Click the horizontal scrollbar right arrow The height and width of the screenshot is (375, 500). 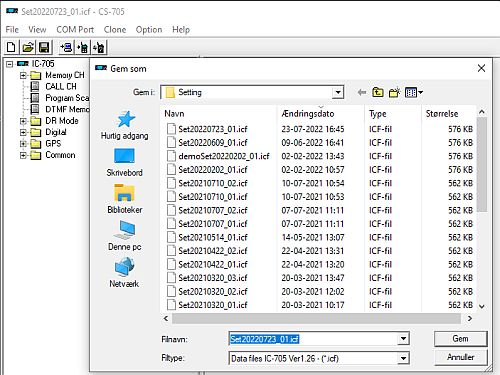pyautogui.click(x=470, y=319)
